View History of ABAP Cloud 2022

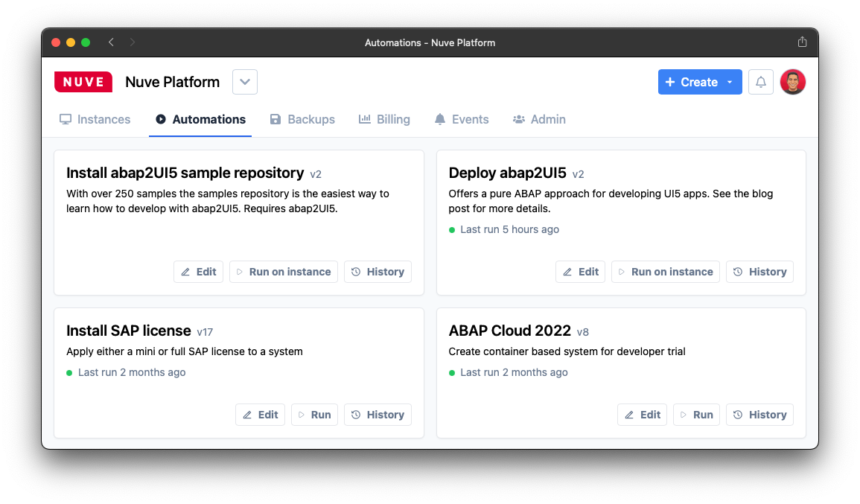(759, 415)
